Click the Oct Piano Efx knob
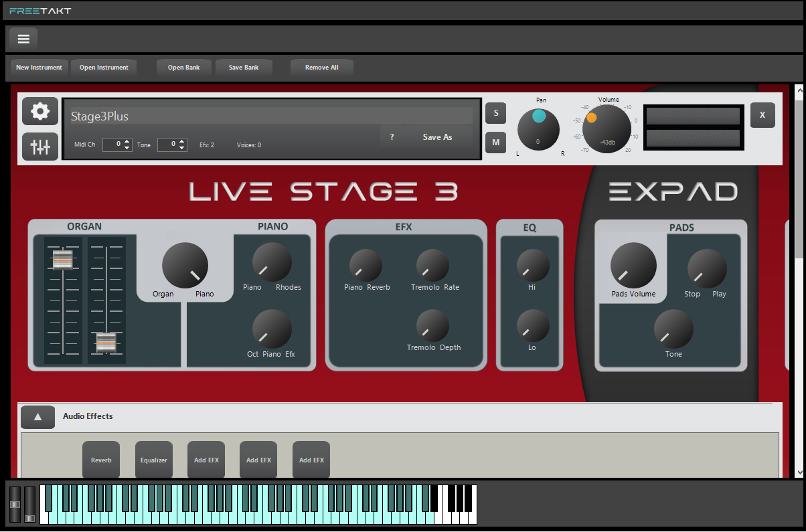The width and height of the screenshot is (806, 532). pos(272,329)
